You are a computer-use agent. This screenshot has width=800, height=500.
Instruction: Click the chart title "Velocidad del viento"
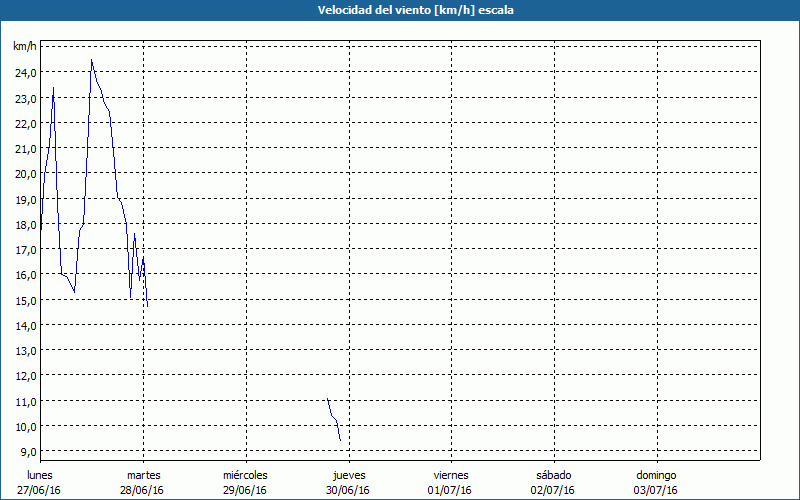point(399,10)
